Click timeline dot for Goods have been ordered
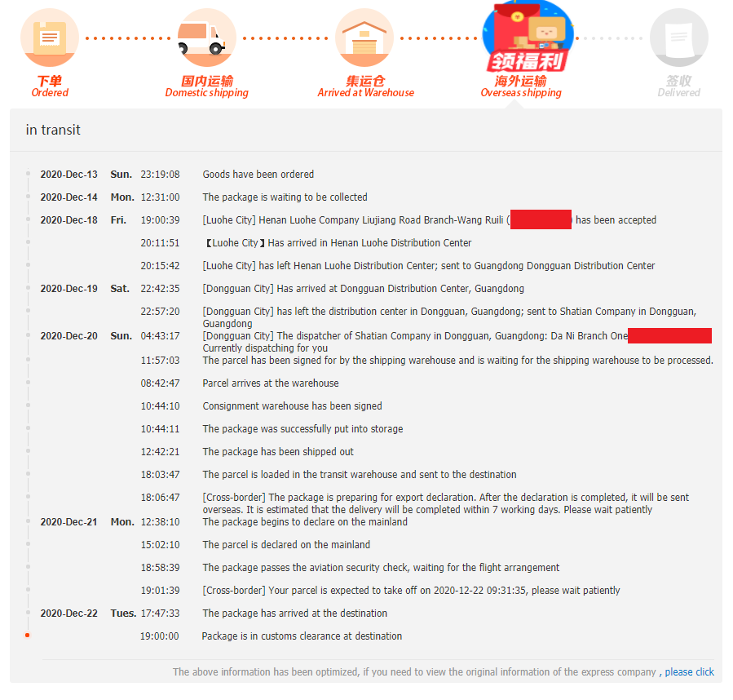 point(28,174)
